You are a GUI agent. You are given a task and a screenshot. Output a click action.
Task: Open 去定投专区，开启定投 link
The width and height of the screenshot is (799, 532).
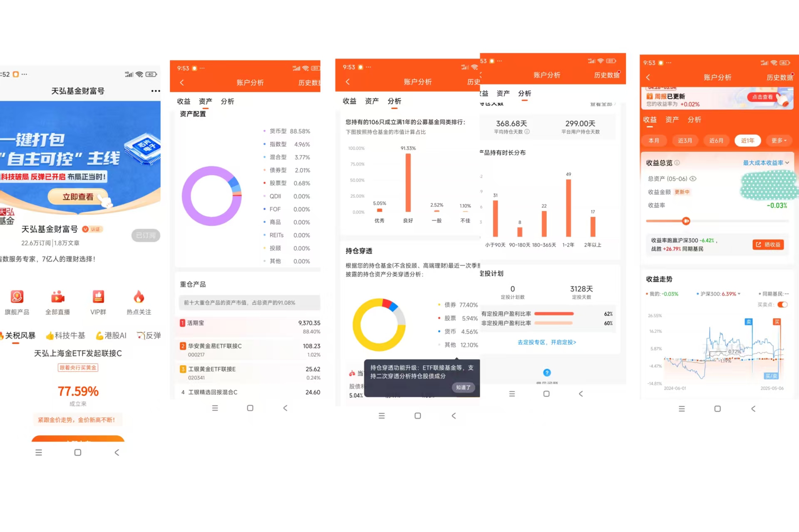[547, 342]
